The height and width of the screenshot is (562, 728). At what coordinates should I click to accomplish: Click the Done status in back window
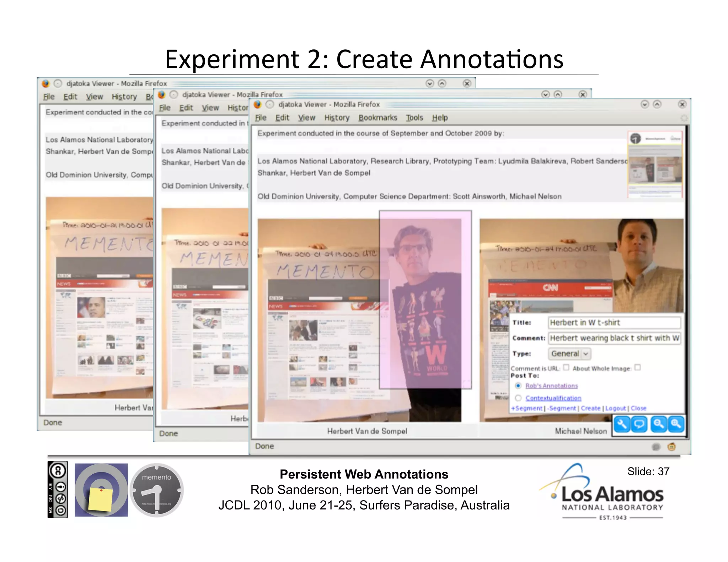(53, 423)
